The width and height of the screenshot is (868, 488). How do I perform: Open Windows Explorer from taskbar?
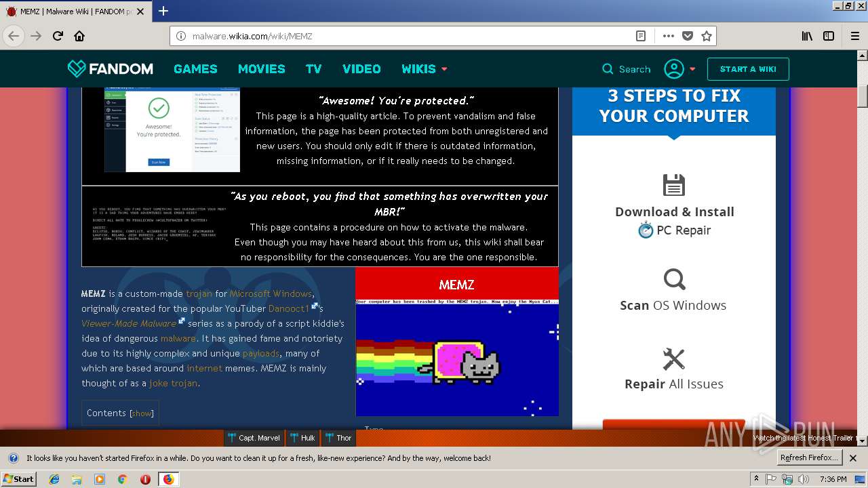coord(77,479)
